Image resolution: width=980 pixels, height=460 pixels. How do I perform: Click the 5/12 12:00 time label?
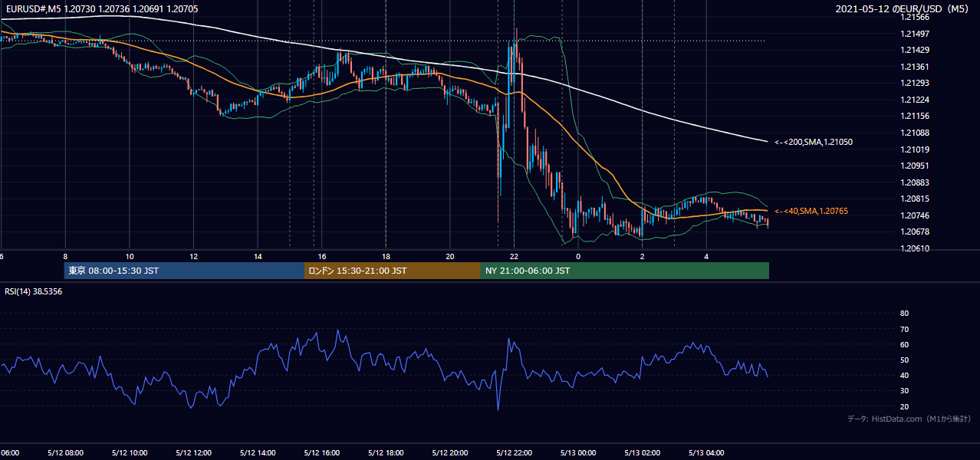coord(193,452)
